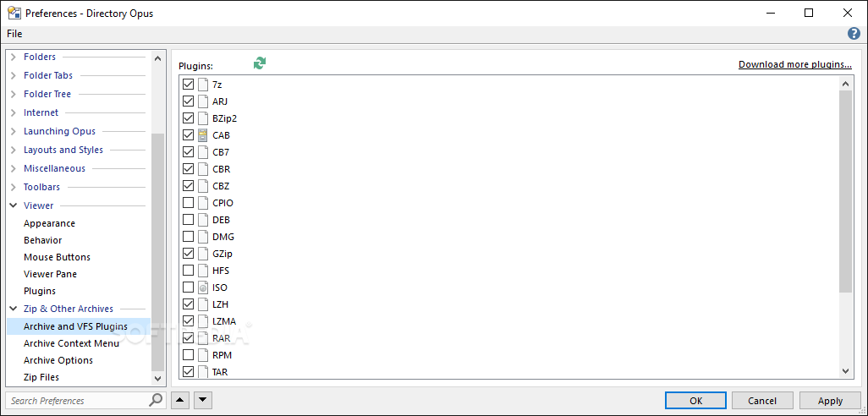This screenshot has width=868, height=416.
Task: Expand the Toolbars category arrow
Action: click(x=14, y=187)
